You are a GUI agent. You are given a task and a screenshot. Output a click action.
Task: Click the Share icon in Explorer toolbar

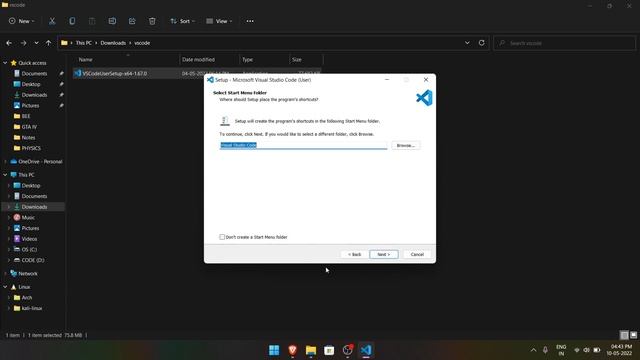tap(132, 21)
